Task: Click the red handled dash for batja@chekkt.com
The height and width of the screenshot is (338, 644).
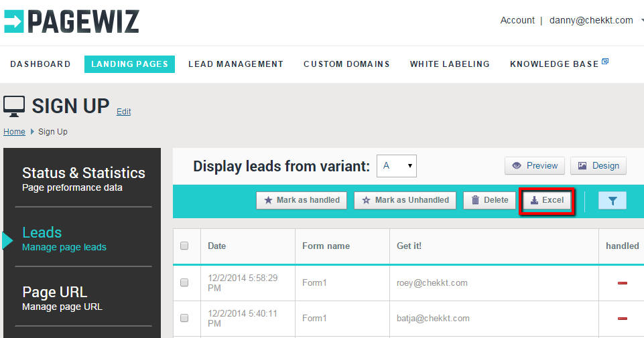Action: pyautogui.click(x=623, y=319)
